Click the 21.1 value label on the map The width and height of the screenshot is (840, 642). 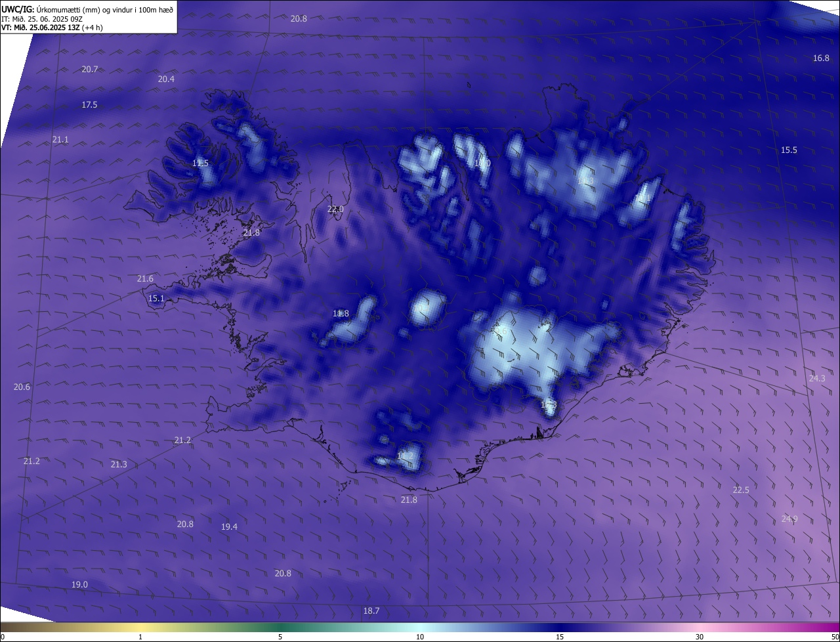[60, 140]
